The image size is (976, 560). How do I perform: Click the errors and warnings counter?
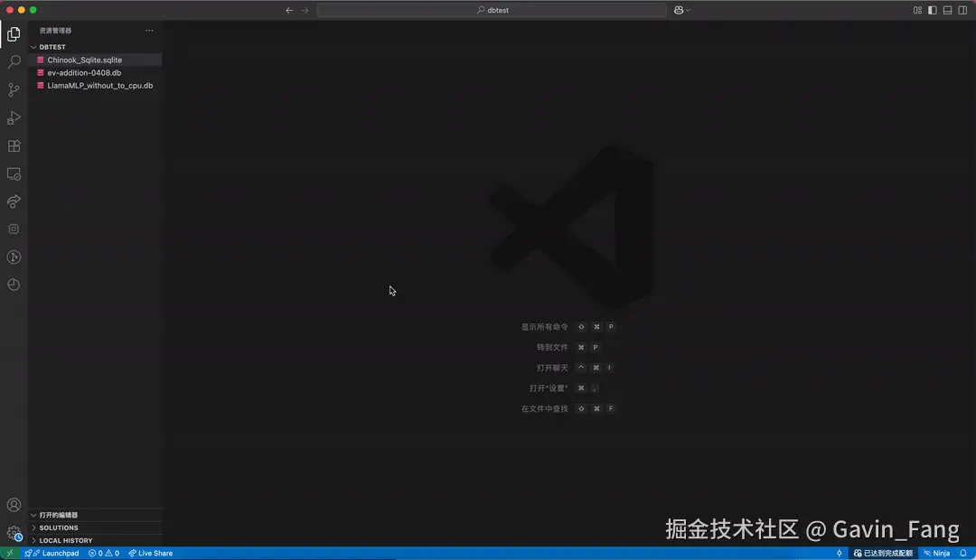[x=104, y=553]
